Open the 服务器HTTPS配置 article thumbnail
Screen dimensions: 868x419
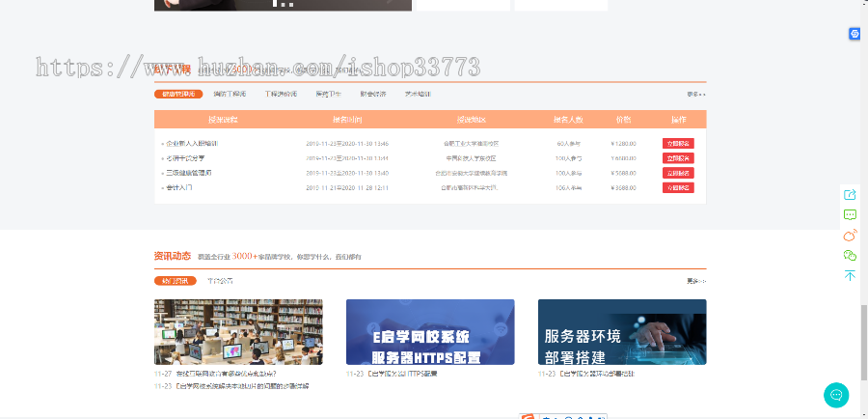(x=430, y=332)
